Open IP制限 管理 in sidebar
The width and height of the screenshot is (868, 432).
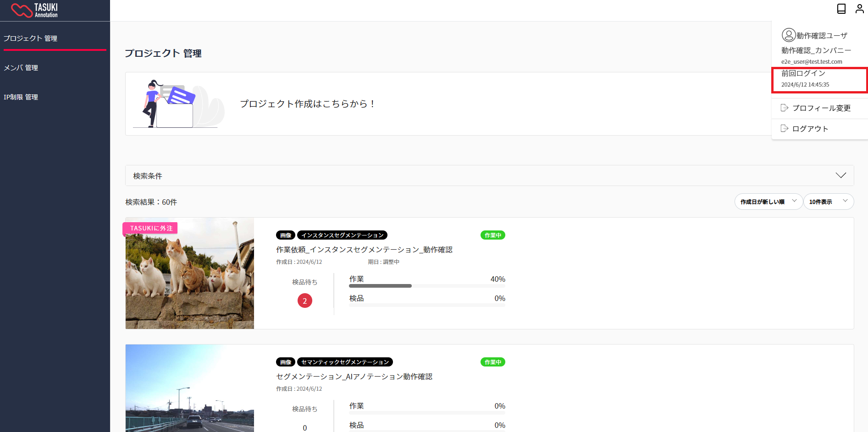pyautogui.click(x=55, y=97)
